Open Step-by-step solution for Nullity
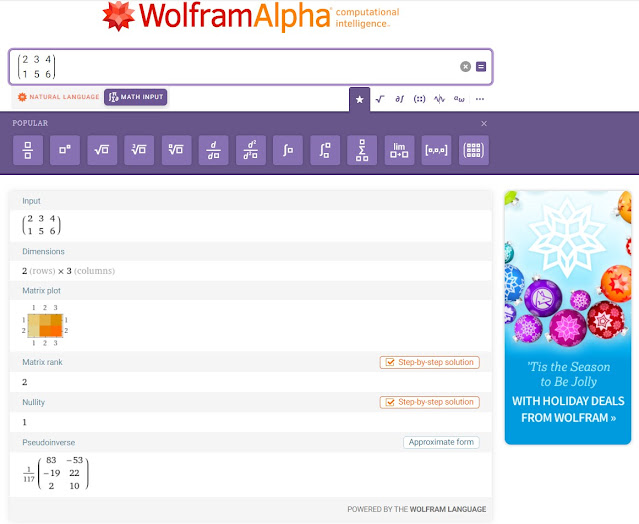This screenshot has height=524, width=639. coord(430,402)
